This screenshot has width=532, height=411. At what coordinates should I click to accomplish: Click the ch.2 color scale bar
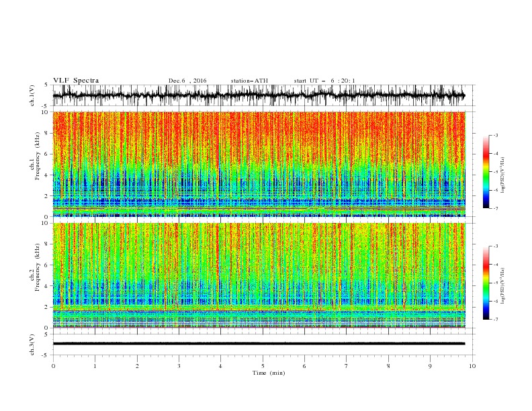pyautogui.click(x=486, y=283)
